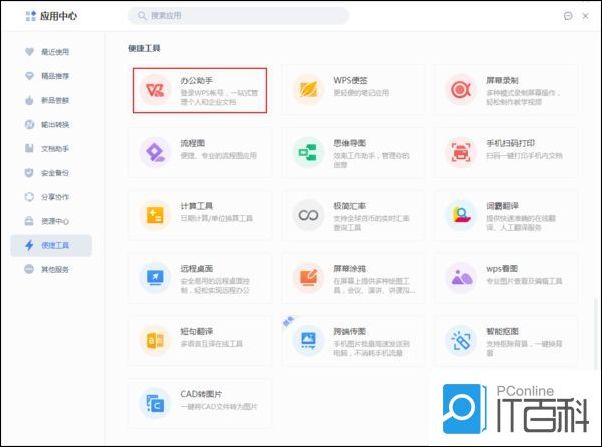Viewport: 602px width, 447px height.
Task: Click the 搜索应用 search field
Action: 238,16
